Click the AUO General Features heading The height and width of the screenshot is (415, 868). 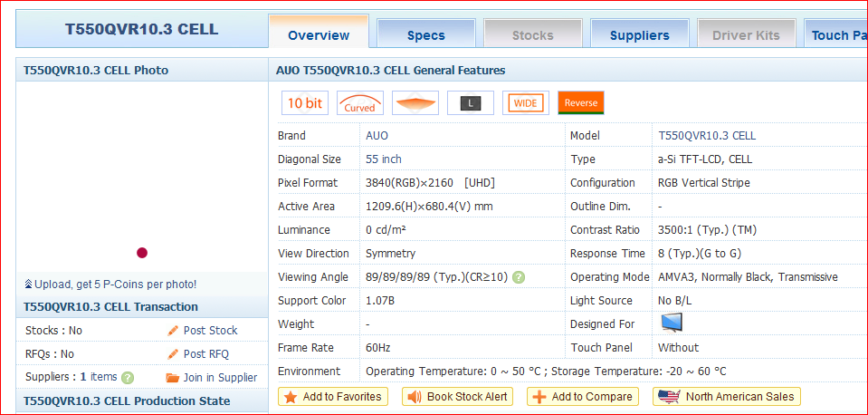pos(390,71)
